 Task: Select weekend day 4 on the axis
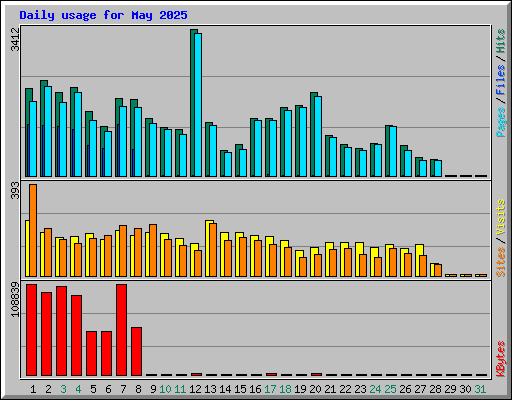78,389
